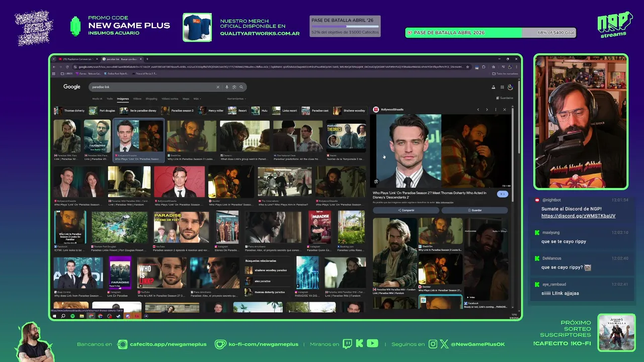Image resolution: width=644 pixels, height=362 pixels.
Task: Click the magnifier search submit icon
Action: pyautogui.click(x=241, y=87)
